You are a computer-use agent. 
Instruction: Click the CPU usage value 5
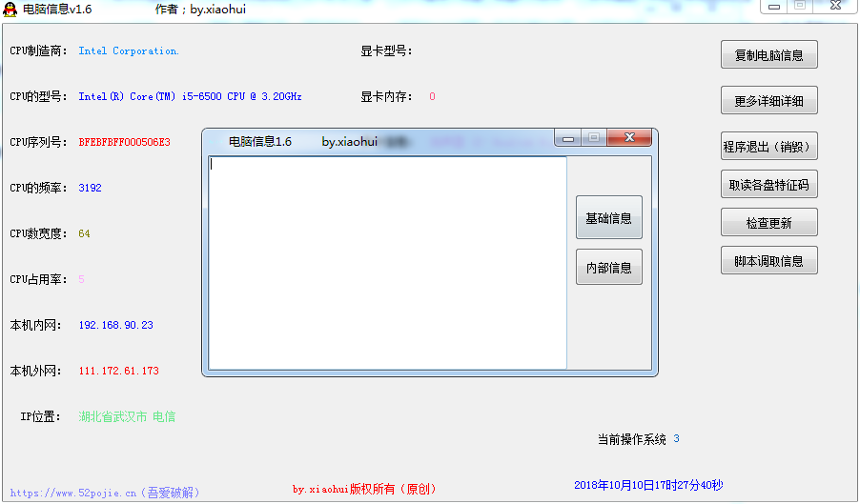[81, 279]
